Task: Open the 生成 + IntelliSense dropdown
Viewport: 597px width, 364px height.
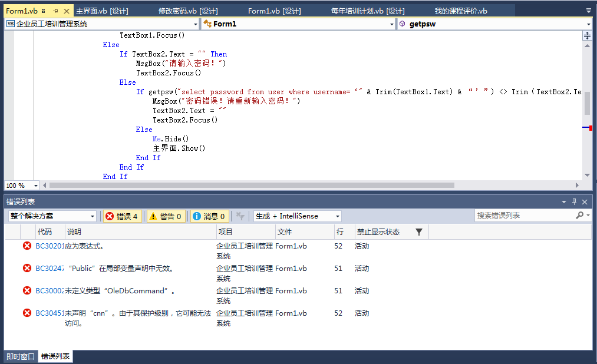Action: [x=298, y=216]
